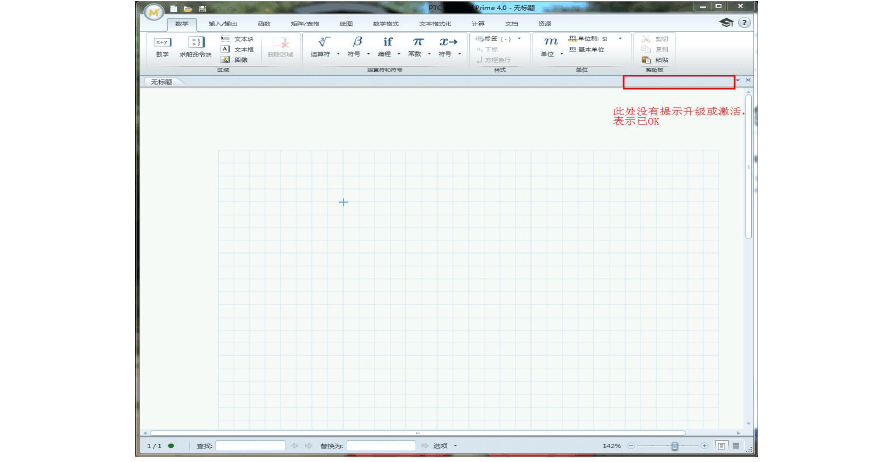Expand the Symbolics x-arrow dropdown arrow
The image size is (892, 462).
460,54
